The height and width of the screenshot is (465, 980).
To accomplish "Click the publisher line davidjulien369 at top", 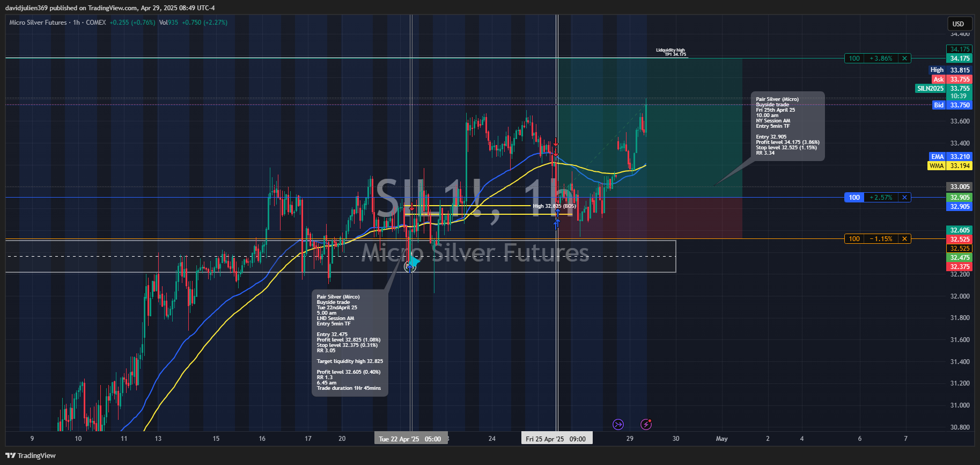I will click(110, 8).
